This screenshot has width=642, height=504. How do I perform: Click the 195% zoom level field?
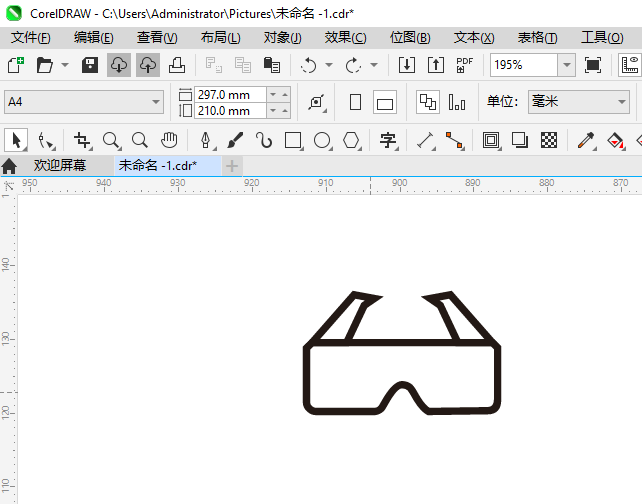click(x=524, y=65)
